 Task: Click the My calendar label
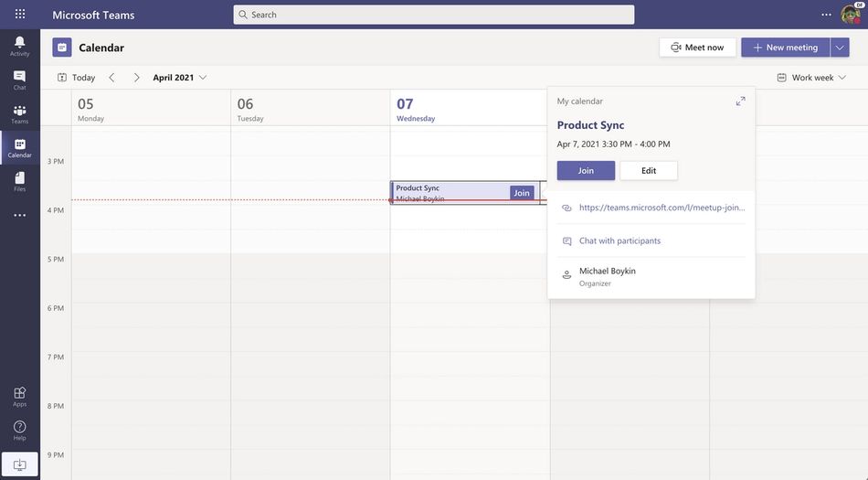pos(579,101)
